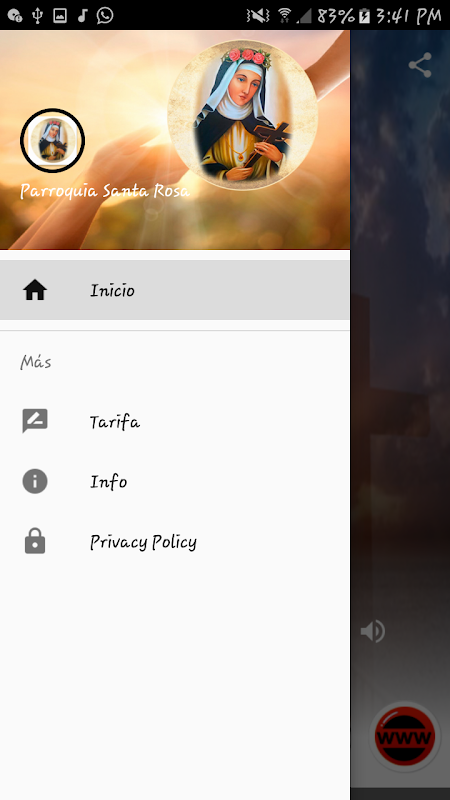Tap the music note notification icon
The width and height of the screenshot is (450, 800).
click(82, 16)
